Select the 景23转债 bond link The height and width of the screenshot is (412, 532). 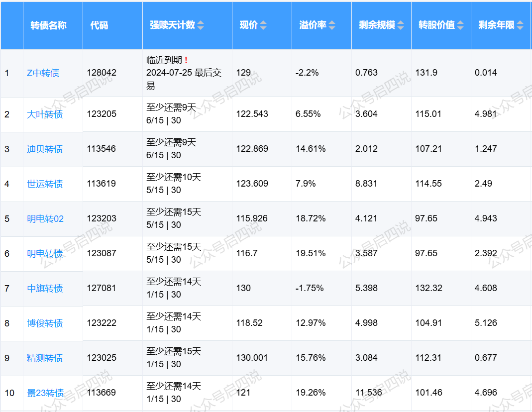(x=45, y=393)
